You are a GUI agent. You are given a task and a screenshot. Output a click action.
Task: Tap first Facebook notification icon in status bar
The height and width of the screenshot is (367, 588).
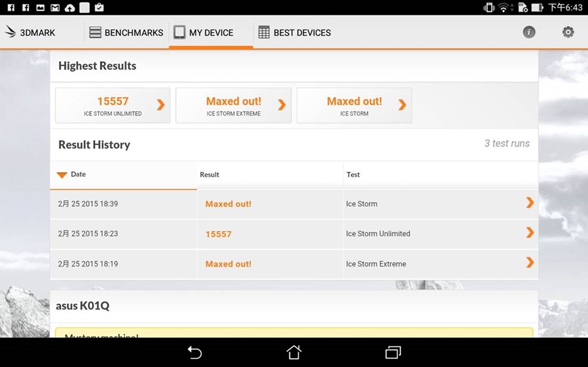coord(11,7)
